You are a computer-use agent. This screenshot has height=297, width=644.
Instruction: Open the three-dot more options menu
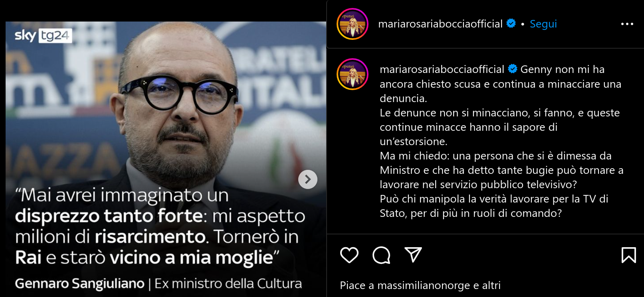point(627,24)
